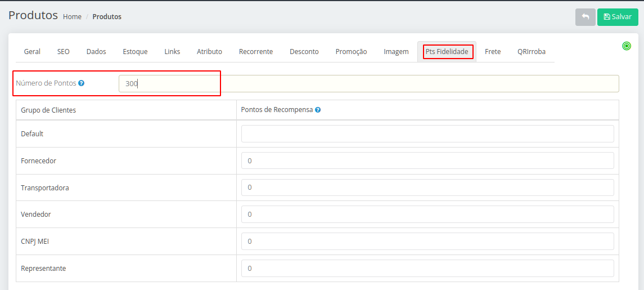Click help icon beside Pontos de Recompensa
Viewport: 644px width, 290px height.
[318, 110]
